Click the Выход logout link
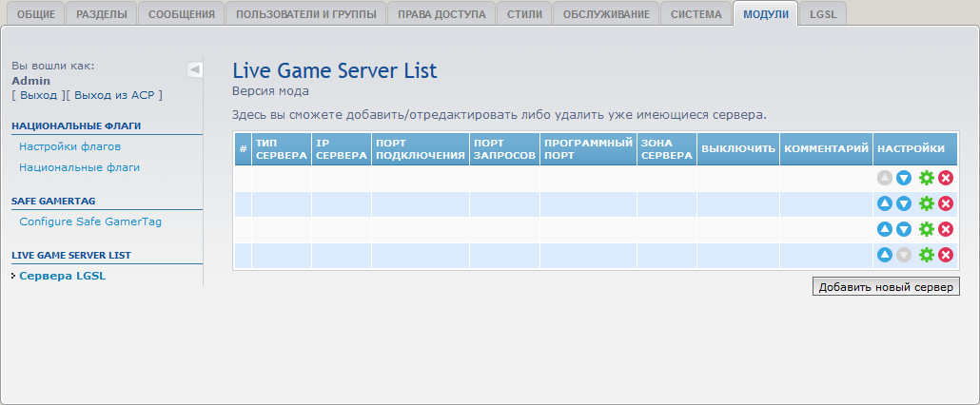 click(x=38, y=95)
